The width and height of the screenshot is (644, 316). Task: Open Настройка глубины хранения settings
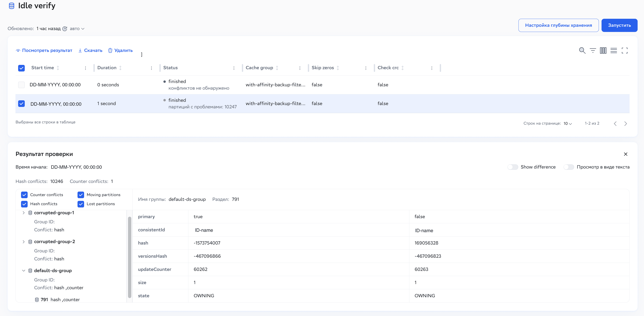pyautogui.click(x=558, y=25)
